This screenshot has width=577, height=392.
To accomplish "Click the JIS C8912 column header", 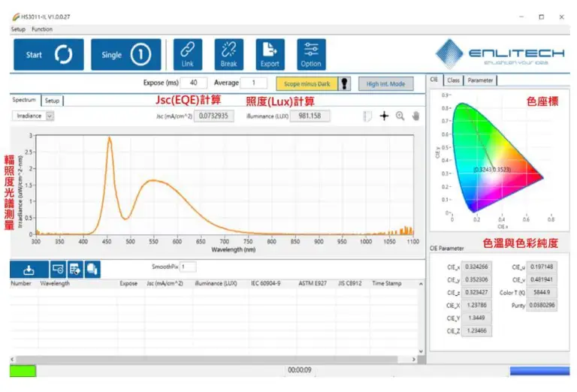I will 350,284.
